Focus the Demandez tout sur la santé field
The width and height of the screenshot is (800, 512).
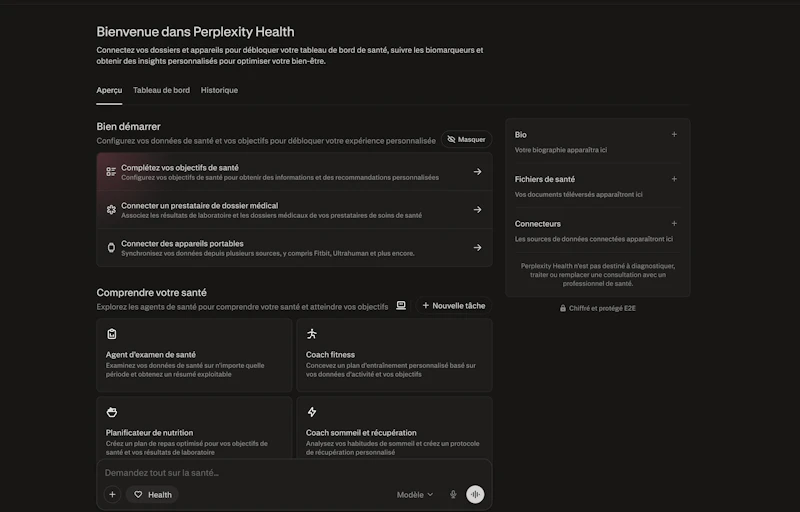tap(294, 473)
